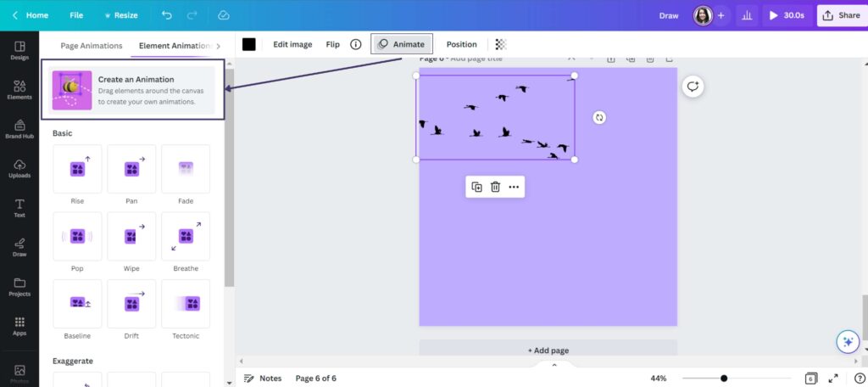Open the Notes panel
Image resolution: width=868 pixels, height=387 pixels.
click(x=263, y=379)
